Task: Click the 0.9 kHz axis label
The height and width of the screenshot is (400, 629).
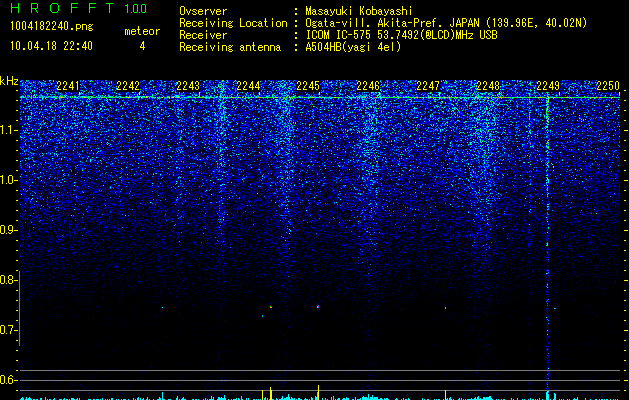Action: 7,230
